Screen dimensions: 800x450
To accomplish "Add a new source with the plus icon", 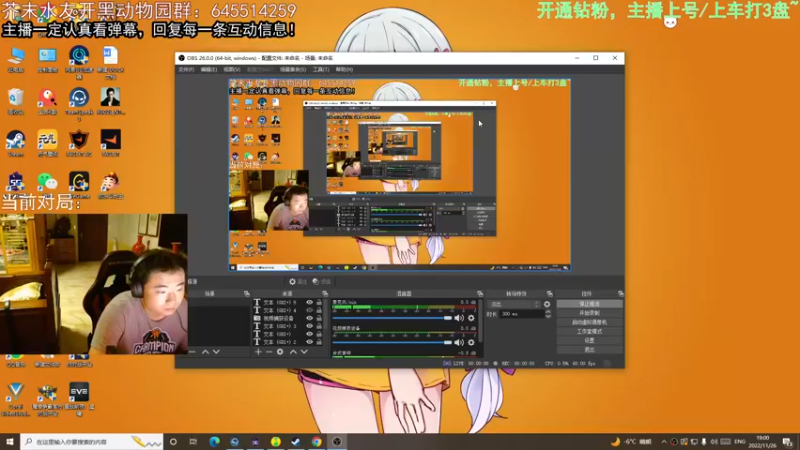I will click(x=258, y=352).
